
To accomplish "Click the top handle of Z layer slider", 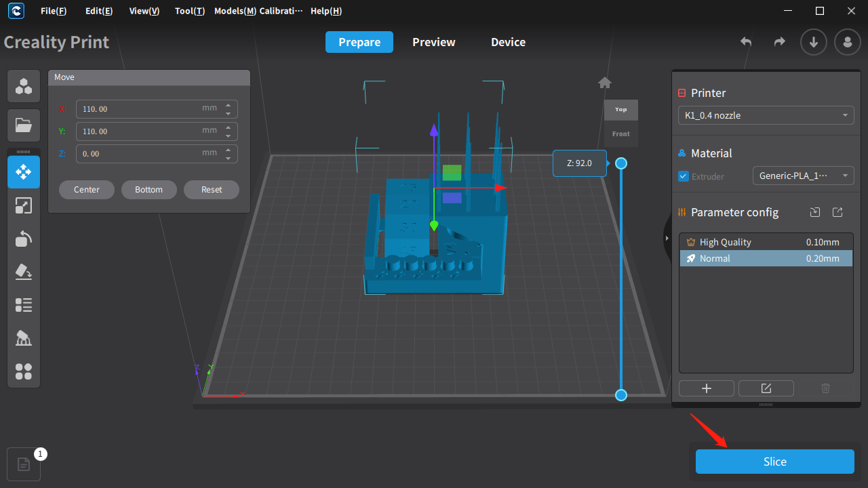I will click(x=620, y=163).
